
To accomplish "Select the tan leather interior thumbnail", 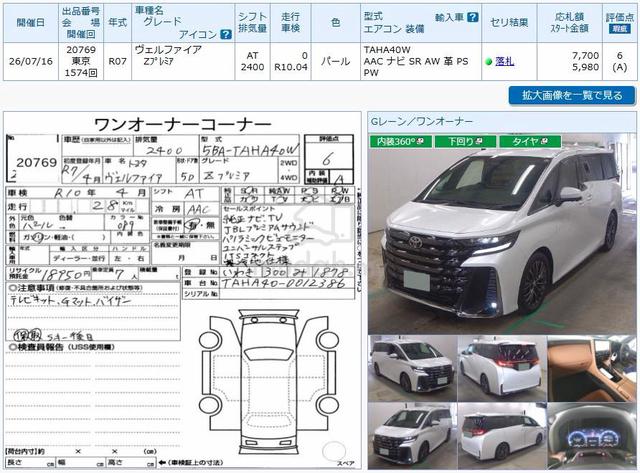I will tap(591, 368).
